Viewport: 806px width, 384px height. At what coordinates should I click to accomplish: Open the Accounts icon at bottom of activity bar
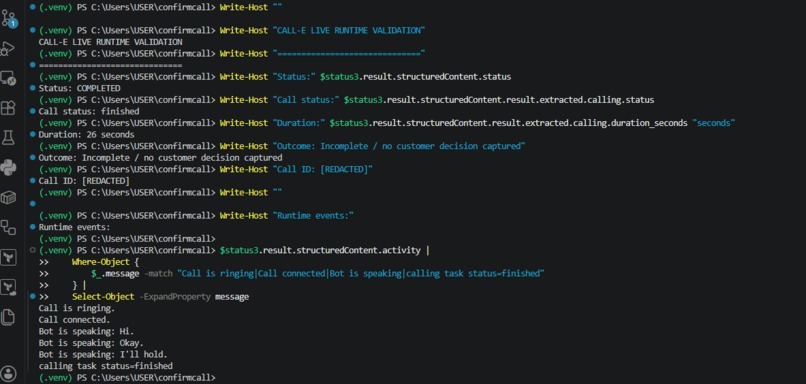point(8,374)
